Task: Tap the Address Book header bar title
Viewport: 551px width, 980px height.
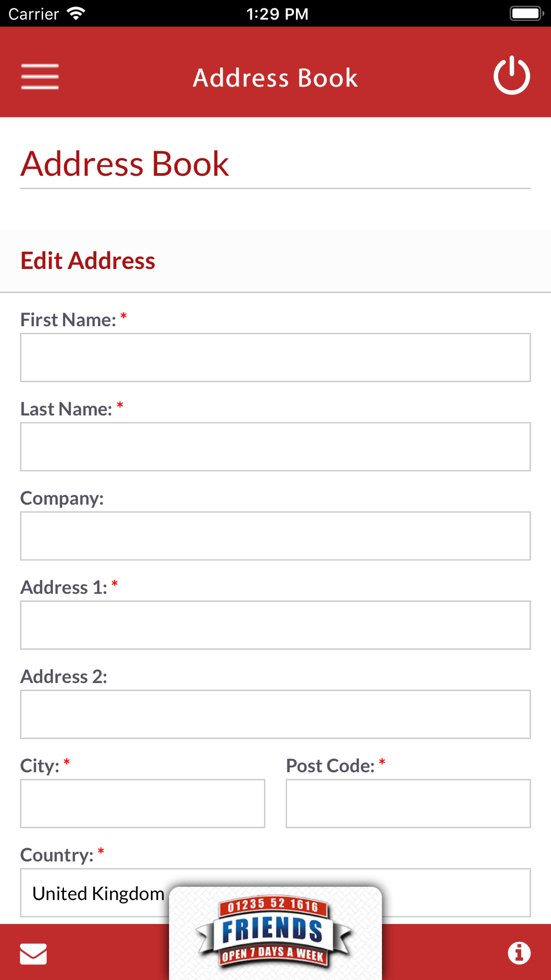Action: 275,78
